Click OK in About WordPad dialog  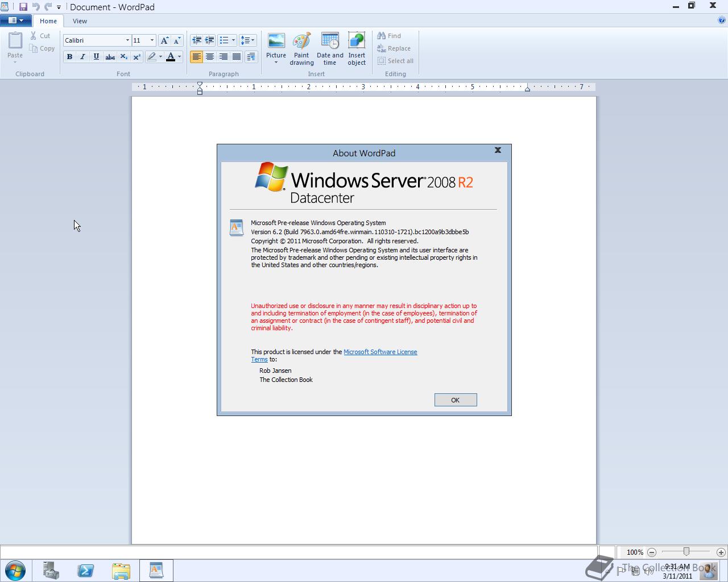pyautogui.click(x=456, y=400)
